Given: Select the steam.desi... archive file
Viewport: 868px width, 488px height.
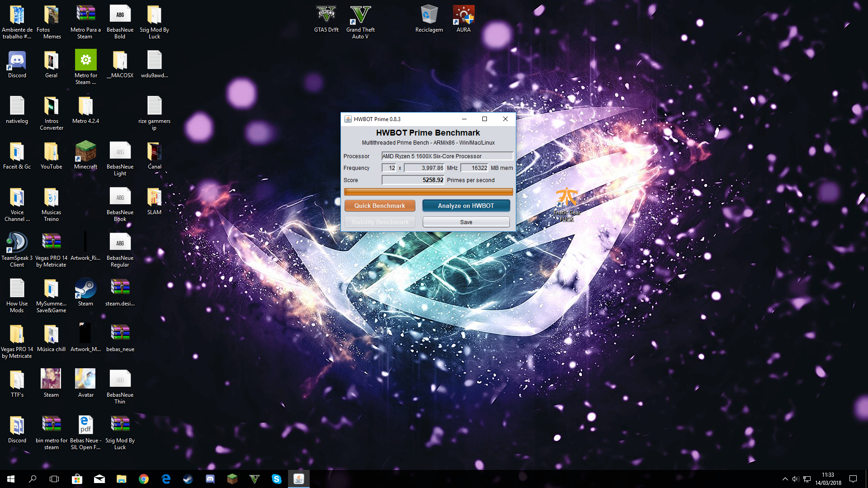Looking at the screenshot, I should tap(120, 293).
